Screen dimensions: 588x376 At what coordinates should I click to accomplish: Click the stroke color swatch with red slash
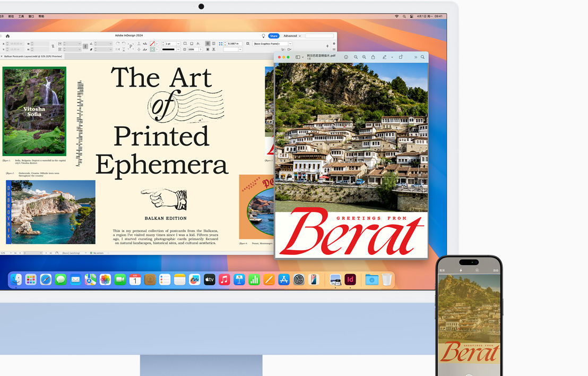point(152,44)
